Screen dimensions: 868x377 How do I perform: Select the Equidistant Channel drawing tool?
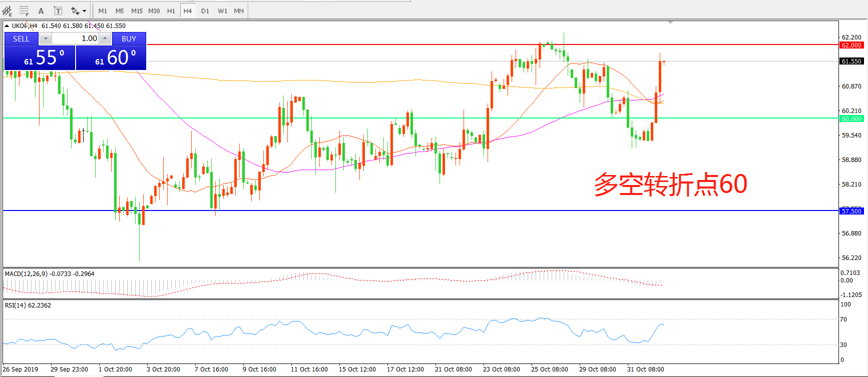(7, 10)
